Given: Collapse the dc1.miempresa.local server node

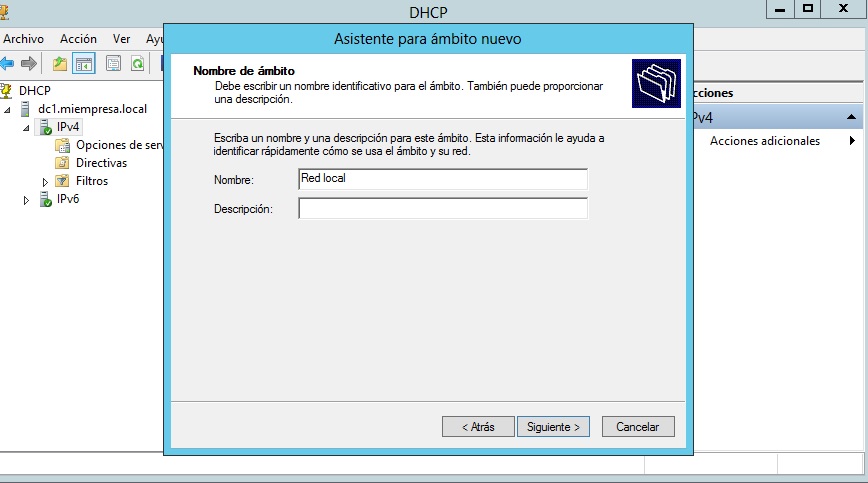Looking at the screenshot, I should pos(9,110).
